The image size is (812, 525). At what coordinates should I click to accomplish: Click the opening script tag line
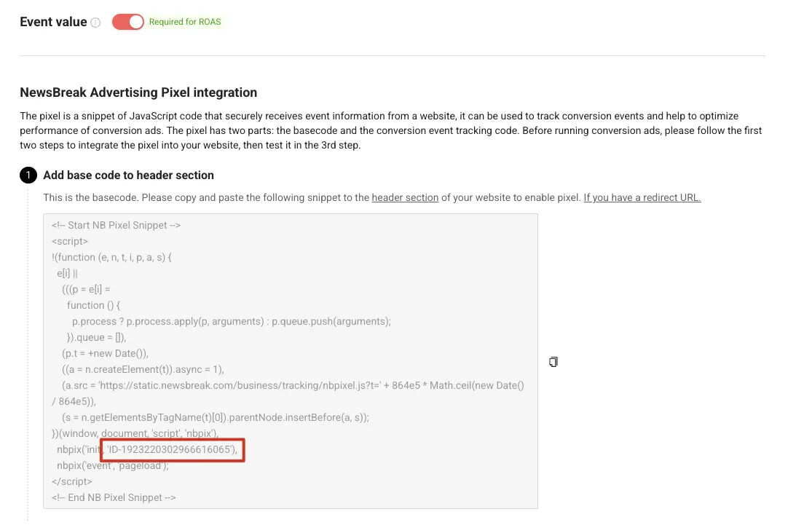(70, 242)
